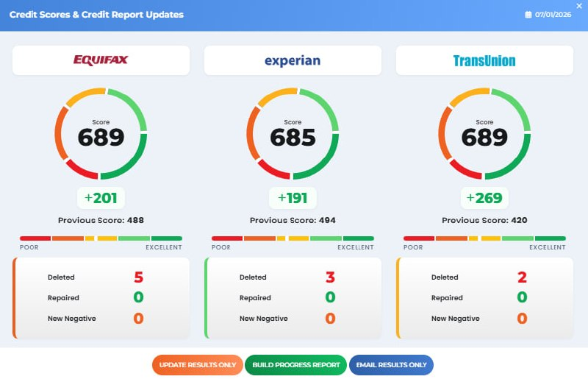This screenshot has width=588, height=379.
Task: Click the +191 change badge
Action: click(x=293, y=198)
